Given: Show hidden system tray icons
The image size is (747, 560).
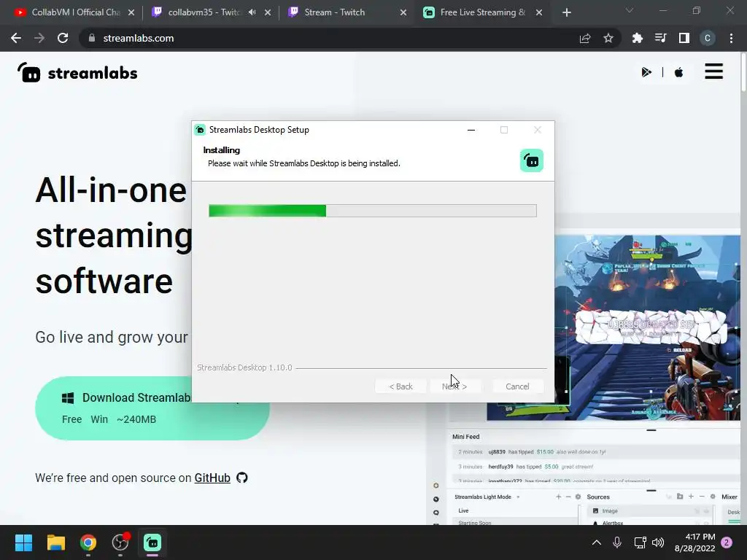Looking at the screenshot, I should [x=597, y=542].
